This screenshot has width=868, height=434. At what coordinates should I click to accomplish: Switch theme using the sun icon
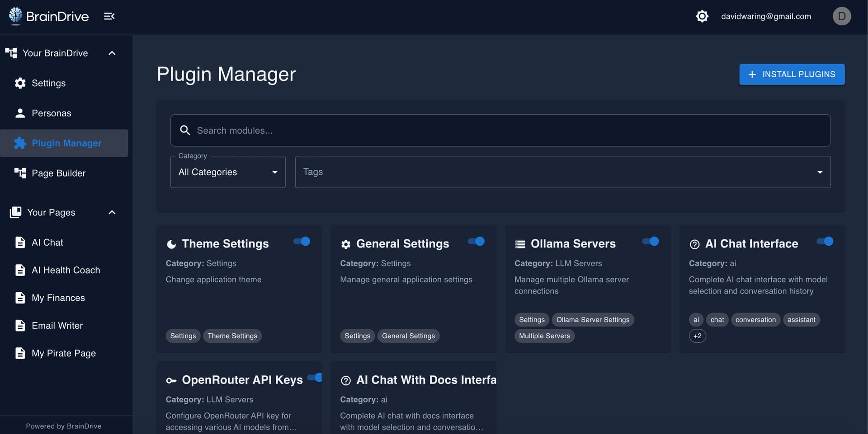coord(702,16)
